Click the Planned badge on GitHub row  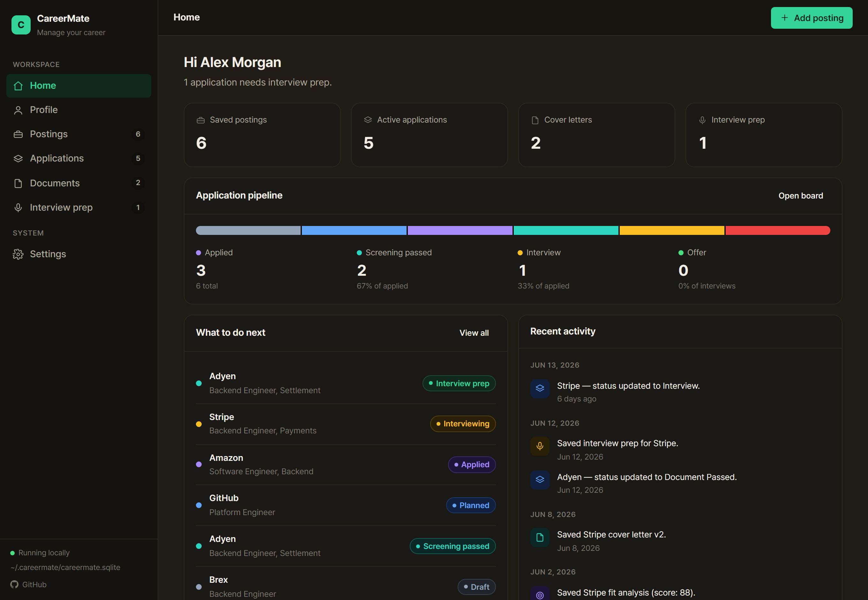471,505
